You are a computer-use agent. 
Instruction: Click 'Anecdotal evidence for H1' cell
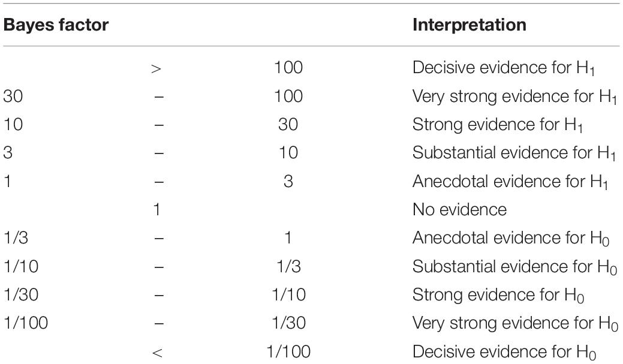tap(510, 182)
